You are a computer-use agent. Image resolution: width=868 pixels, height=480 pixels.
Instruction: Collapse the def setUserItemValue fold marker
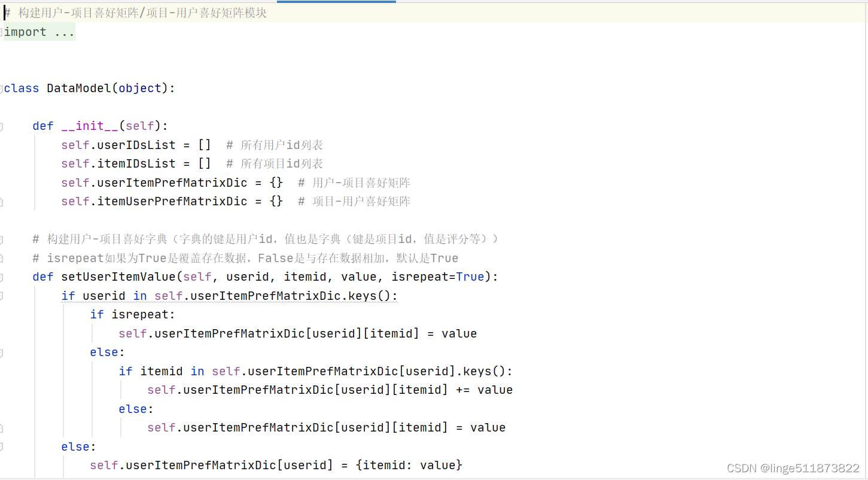[x=1, y=277]
